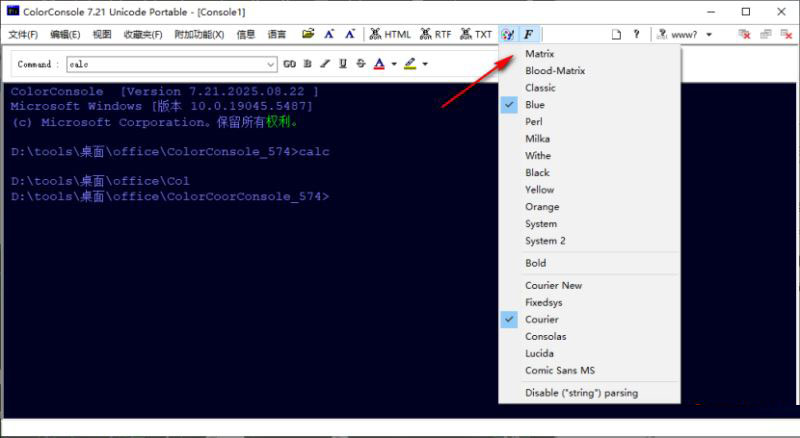Click the console line ending in >calc
This screenshot has height=438, width=800.
tap(170, 152)
